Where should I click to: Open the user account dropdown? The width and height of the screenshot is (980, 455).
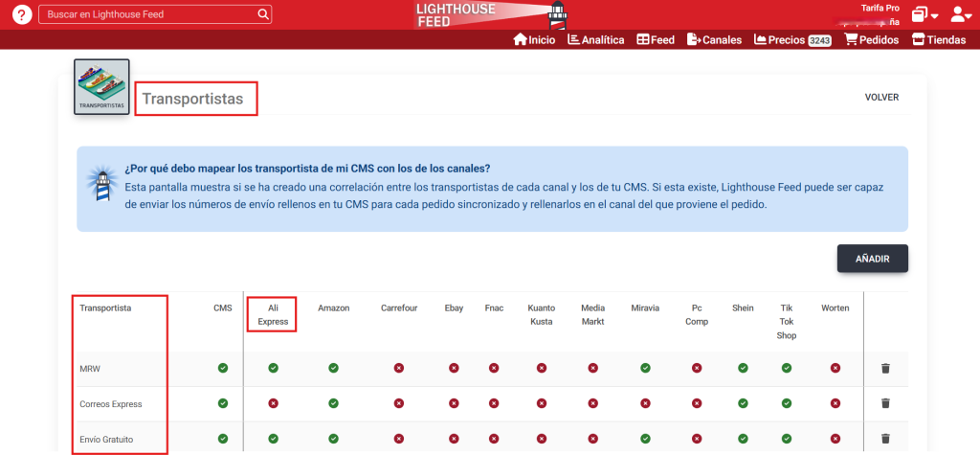tap(961, 15)
